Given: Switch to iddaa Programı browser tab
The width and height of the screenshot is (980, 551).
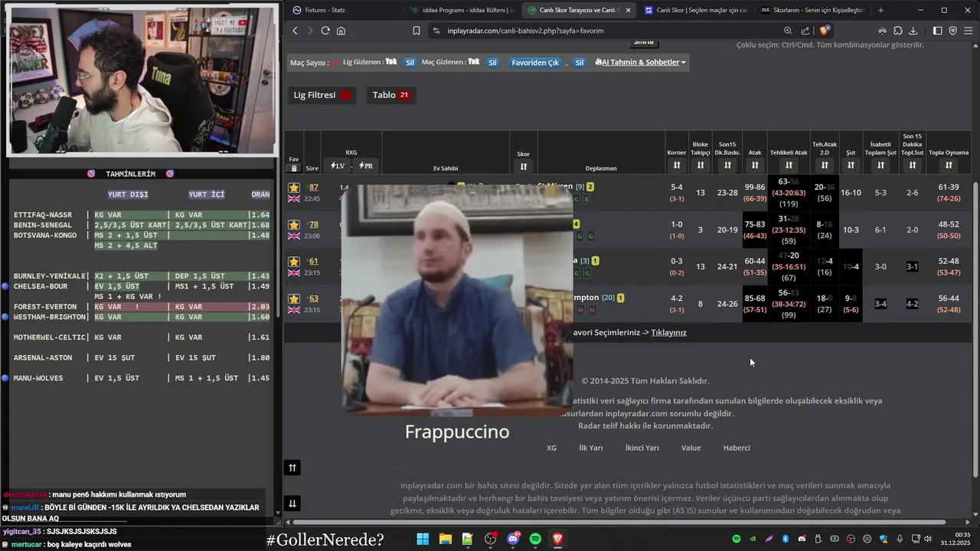Looking at the screenshot, I should coord(462,10).
